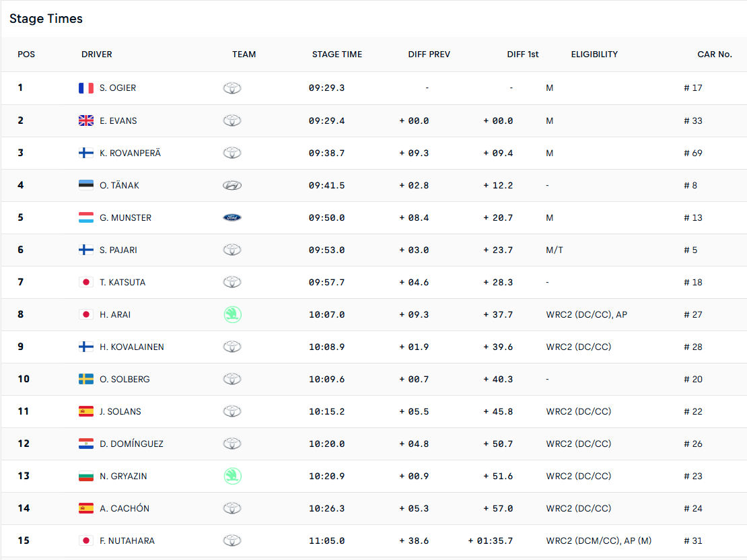747x560 pixels.
Task: Click the STAGE TIME column header
Action: (336, 55)
